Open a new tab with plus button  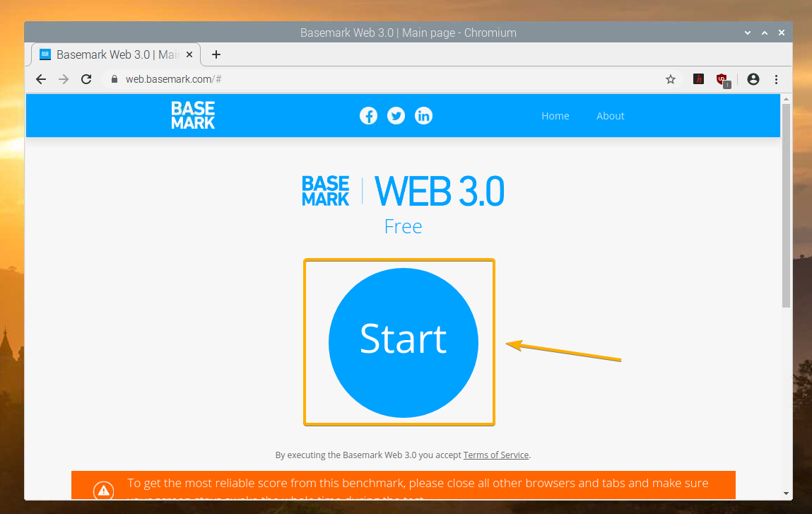216,54
